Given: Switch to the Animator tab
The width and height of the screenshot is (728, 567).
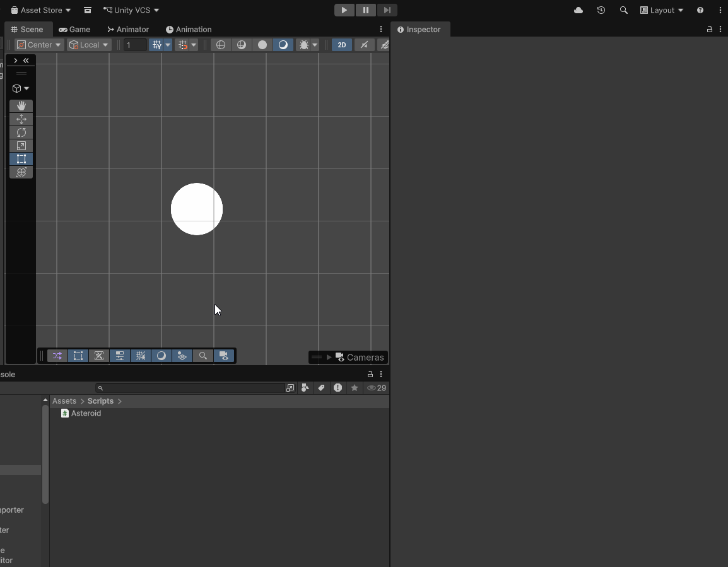Looking at the screenshot, I should (x=128, y=29).
